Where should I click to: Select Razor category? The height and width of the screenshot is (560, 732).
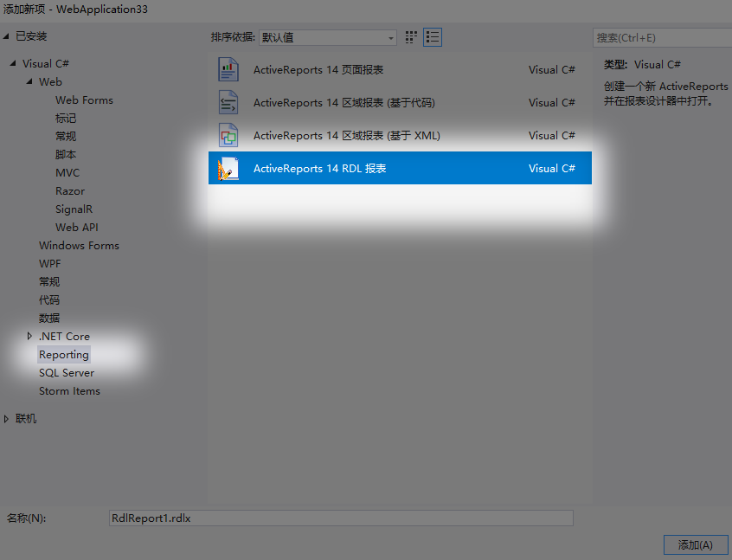70,191
